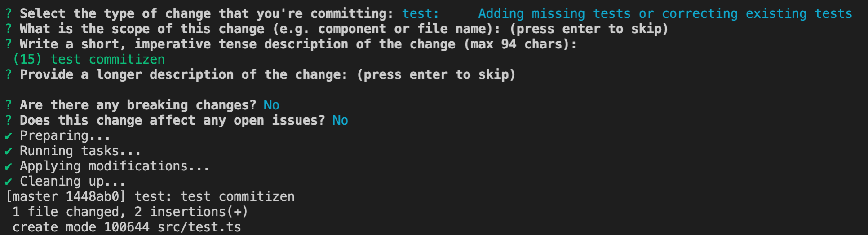
Task: Click the checkmark next to Running tasks
Action: (x=8, y=151)
